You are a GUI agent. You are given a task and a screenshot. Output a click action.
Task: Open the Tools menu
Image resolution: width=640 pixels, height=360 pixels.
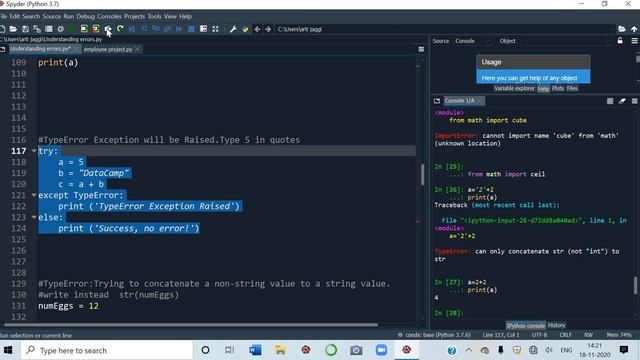click(154, 16)
